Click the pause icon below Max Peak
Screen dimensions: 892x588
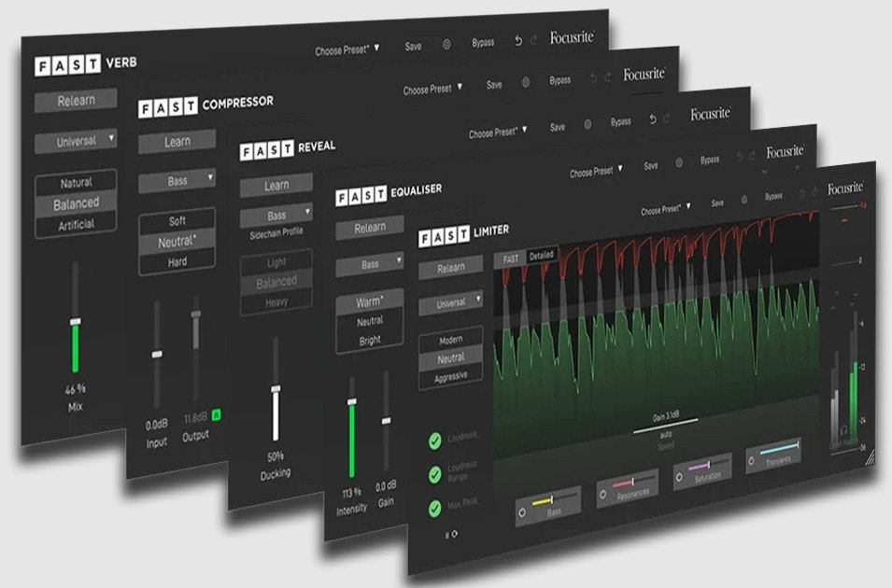[x=447, y=535]
